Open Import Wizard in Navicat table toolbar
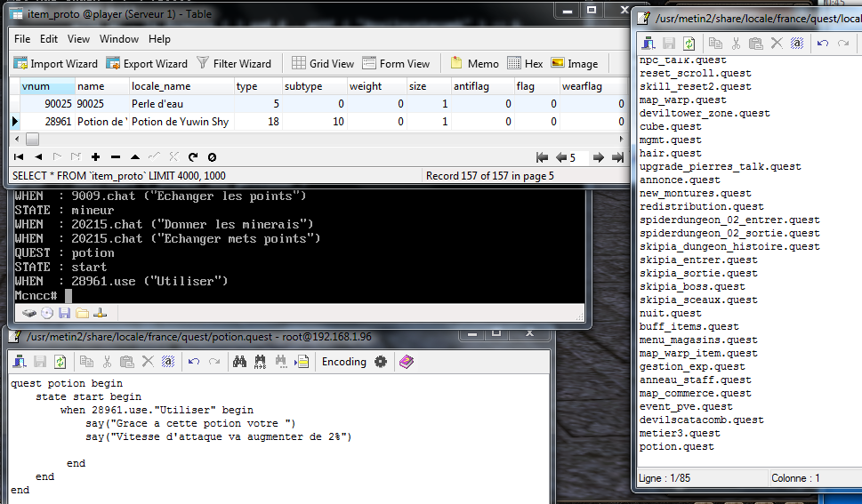Viewport: 862px width, 504px height. coord(55,64)
